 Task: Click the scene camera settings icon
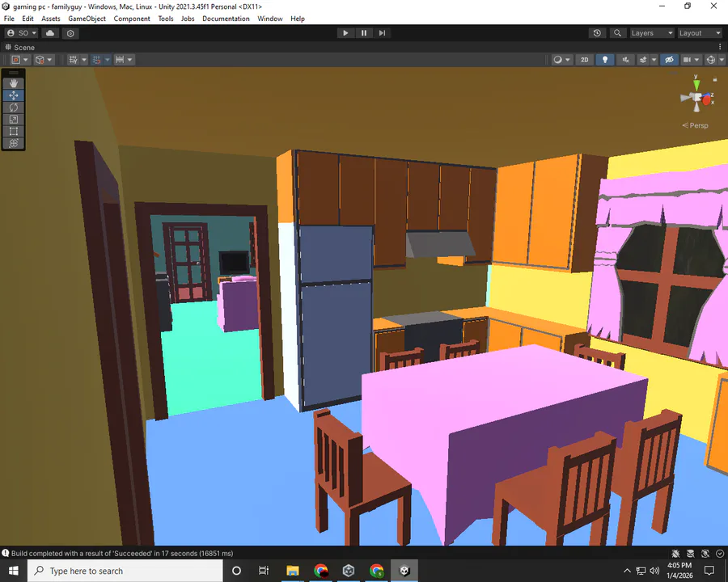click(687, 59)
